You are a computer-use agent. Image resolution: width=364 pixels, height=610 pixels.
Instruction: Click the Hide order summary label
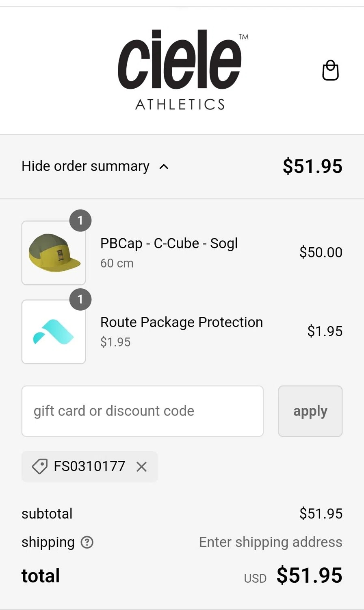tap(85, 166)
